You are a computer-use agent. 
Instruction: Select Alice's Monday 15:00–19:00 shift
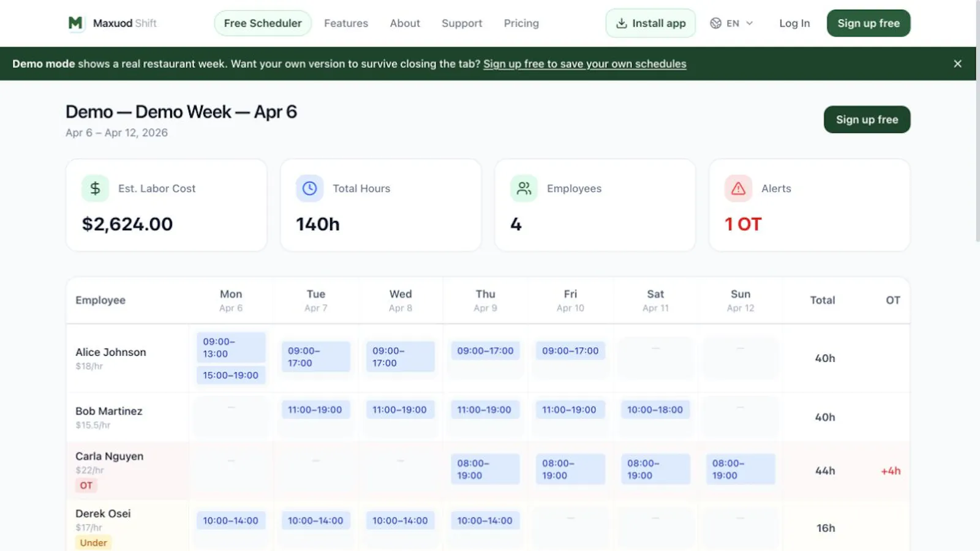231,375
